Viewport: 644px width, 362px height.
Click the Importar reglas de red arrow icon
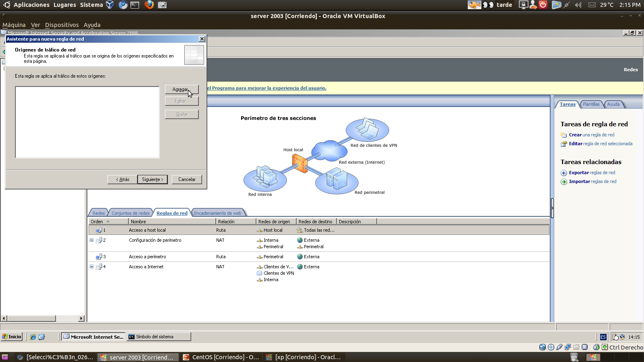pyautogui.click(x=563, y=181)
